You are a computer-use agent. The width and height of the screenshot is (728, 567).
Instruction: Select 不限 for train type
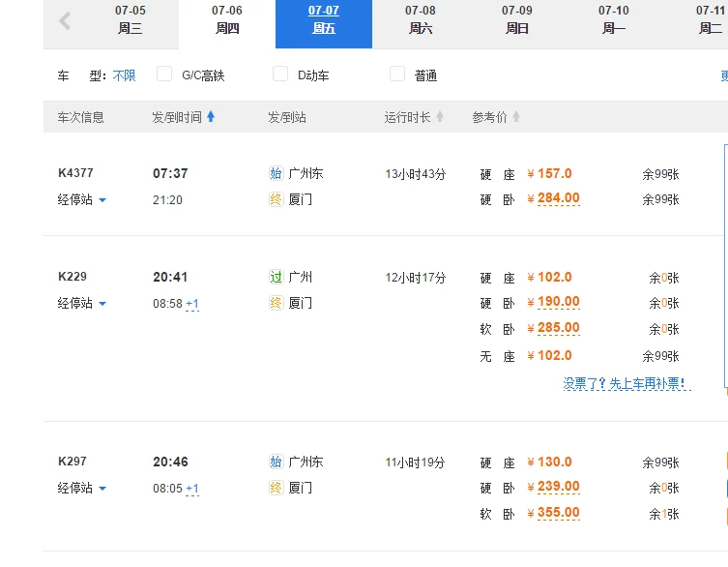[124, 75]
